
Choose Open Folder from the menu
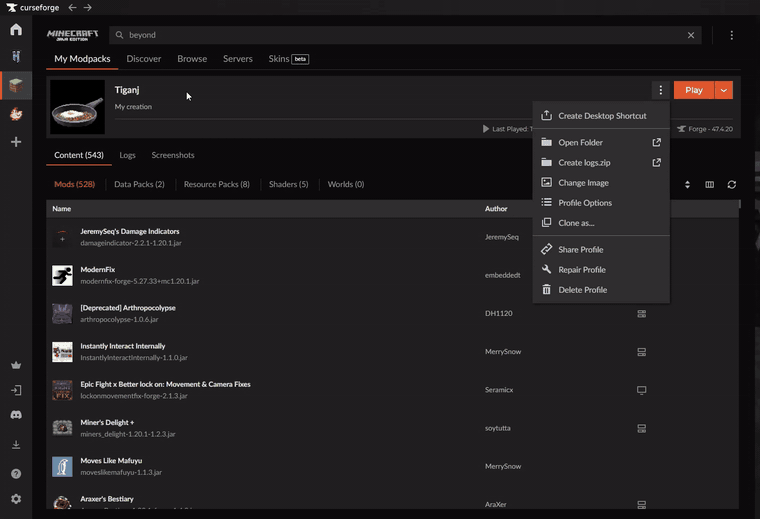(x=601, y=142)
